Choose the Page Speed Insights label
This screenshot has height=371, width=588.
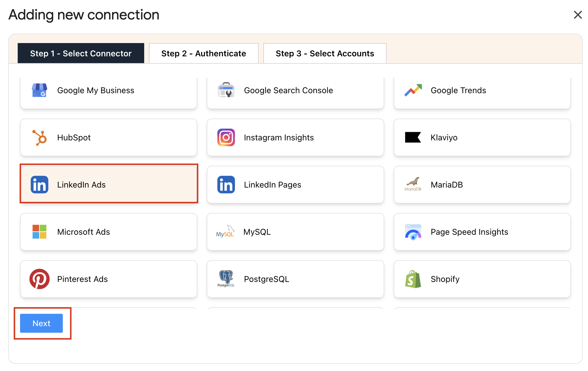coord(469,232)
